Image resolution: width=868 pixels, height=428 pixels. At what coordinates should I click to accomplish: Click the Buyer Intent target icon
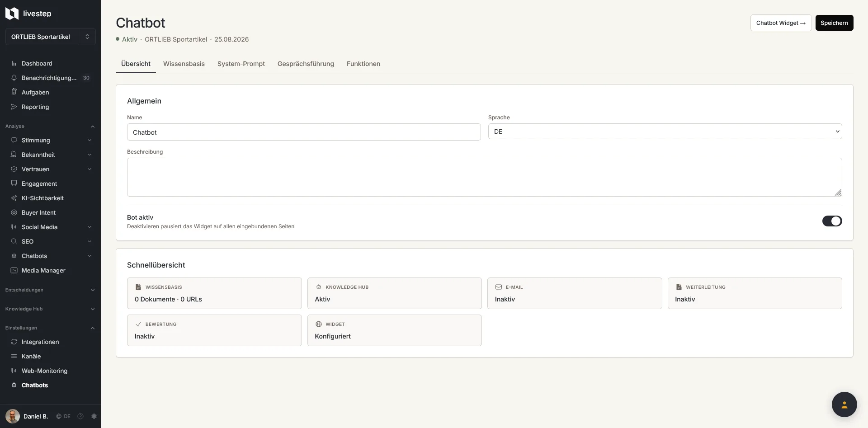point(14,212)
